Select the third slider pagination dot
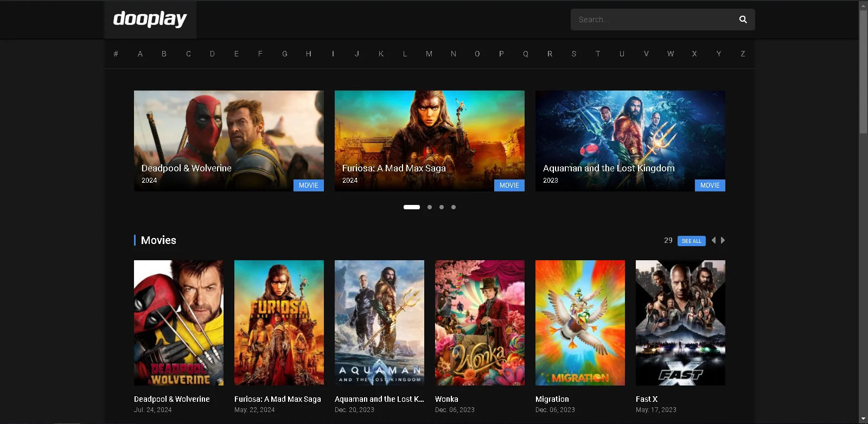Screen dimensions: 868x424 tap(442, 207)
